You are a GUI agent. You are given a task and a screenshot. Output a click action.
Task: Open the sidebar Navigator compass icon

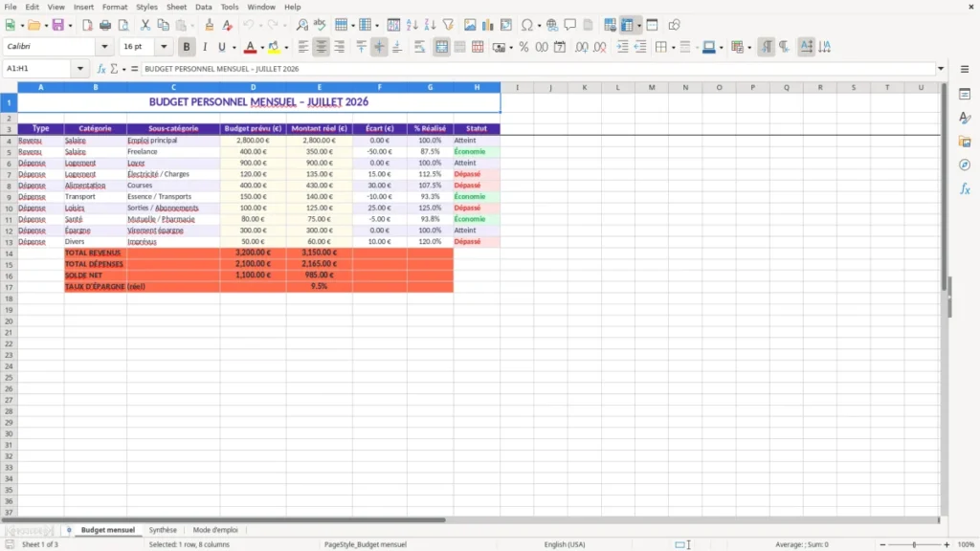click(965, 165)
